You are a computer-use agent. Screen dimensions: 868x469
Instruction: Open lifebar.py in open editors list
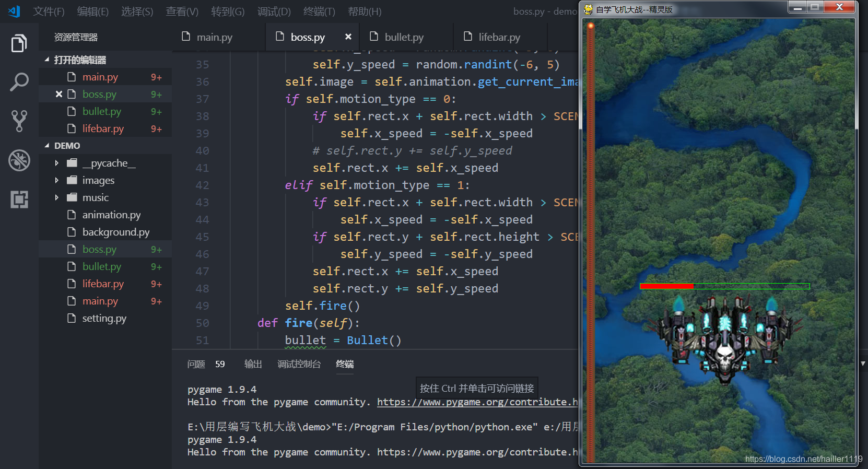[105, 128]
